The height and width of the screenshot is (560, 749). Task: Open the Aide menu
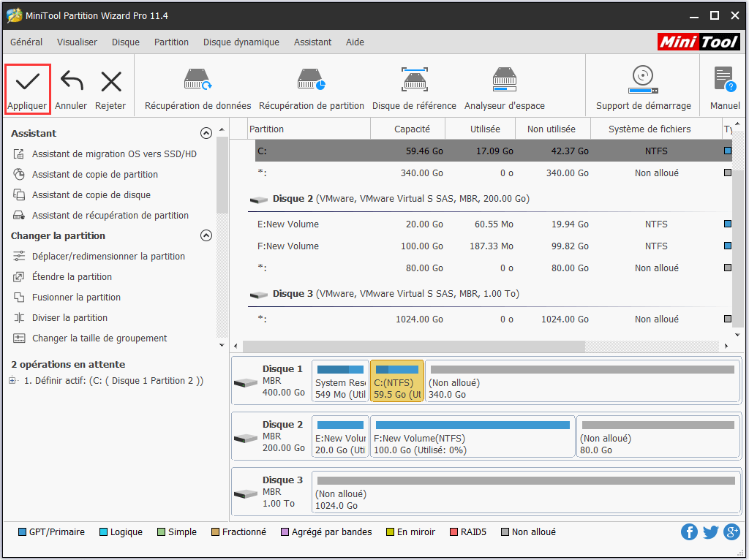355,42
